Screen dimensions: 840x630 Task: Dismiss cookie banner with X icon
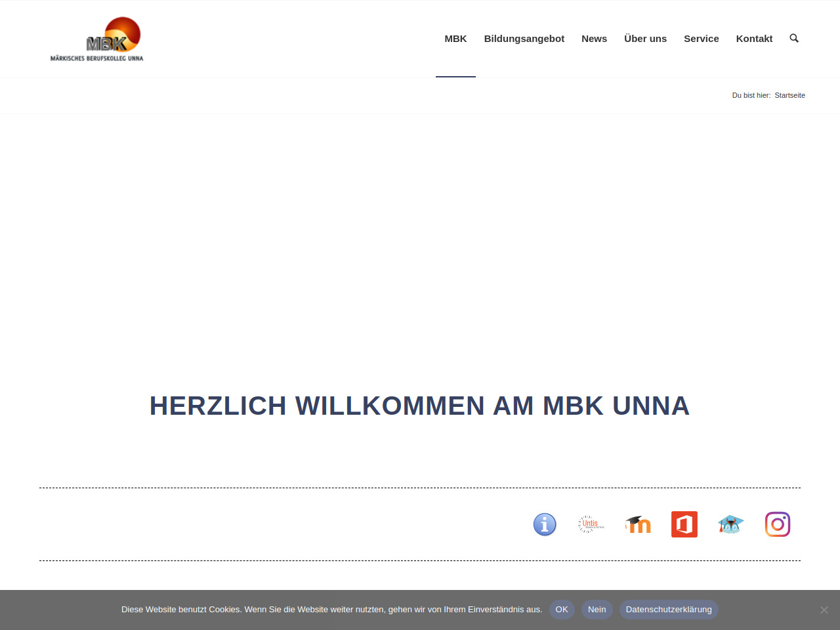point(824,610)
